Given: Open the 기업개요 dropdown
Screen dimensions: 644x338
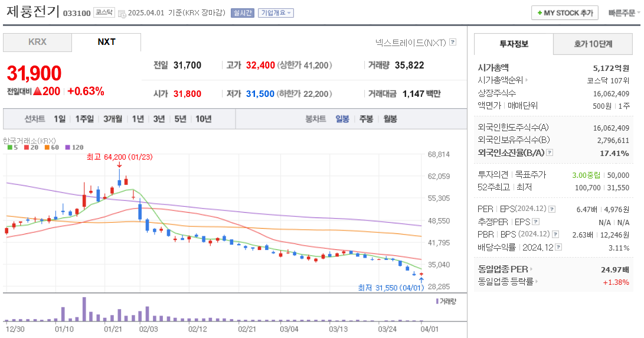Looking at the screenshot, I should (276, 13).
